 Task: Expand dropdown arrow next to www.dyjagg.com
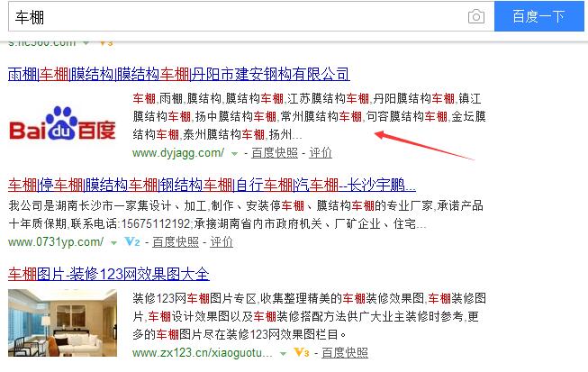(x=234, y=153)
